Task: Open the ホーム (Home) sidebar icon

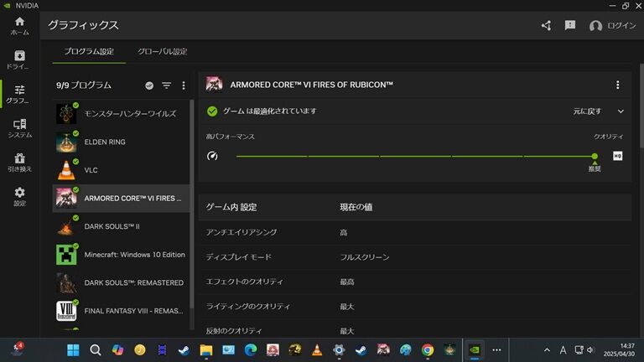Action: 20,26
